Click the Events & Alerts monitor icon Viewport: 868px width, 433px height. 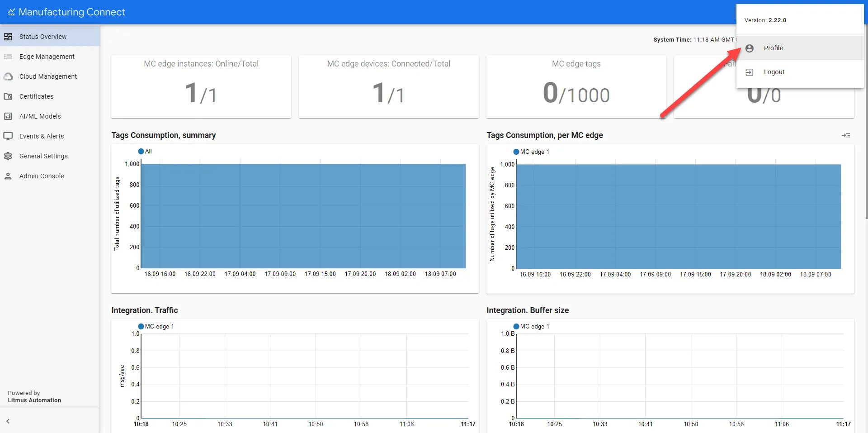pyautogui.click(x=8, y=136)
